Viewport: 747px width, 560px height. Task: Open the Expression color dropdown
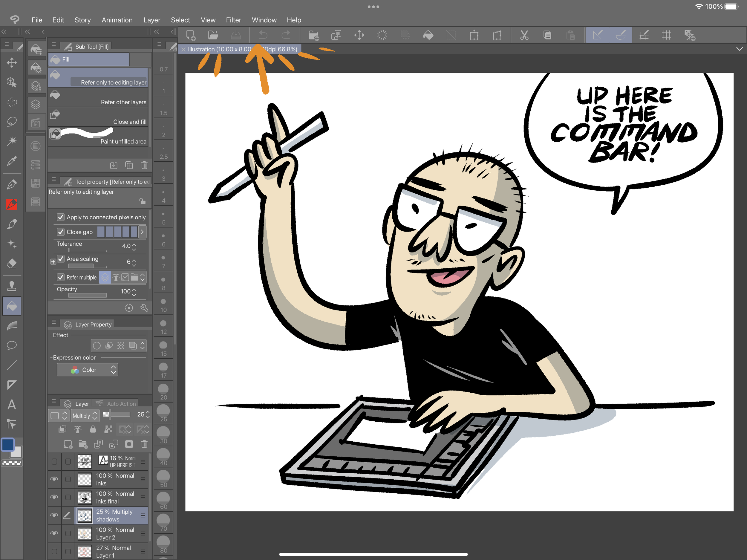(x=88, y=370)
